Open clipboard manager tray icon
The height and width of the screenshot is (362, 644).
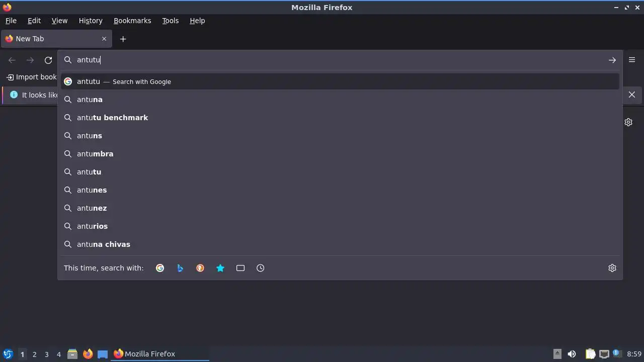point(591,354)
